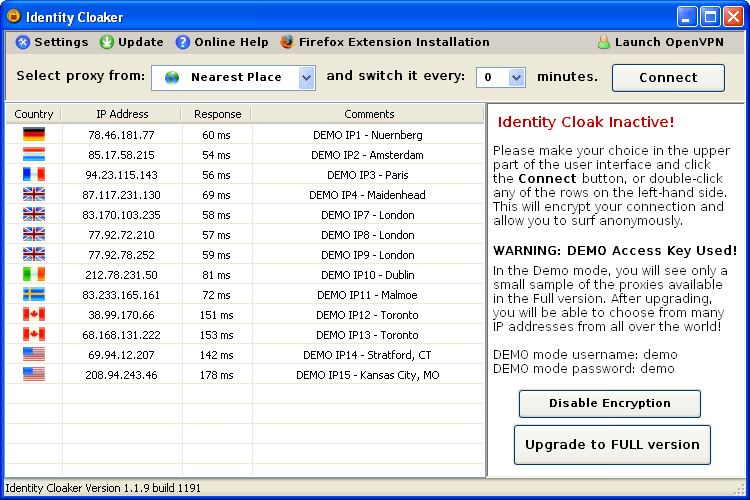This screenshot has width=750, height=500.
Task: Click the UK flag for DEMO IP8
Action: (34, 234)
